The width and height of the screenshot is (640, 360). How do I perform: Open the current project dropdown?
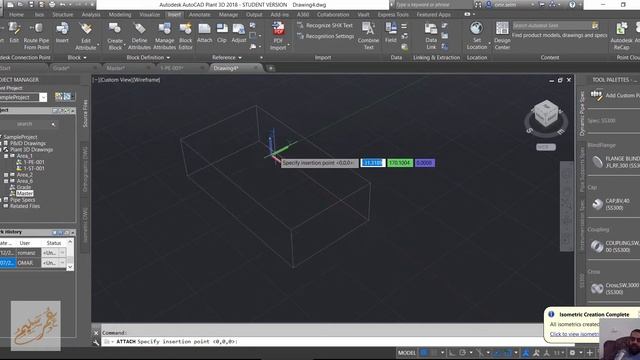[43, 97]
